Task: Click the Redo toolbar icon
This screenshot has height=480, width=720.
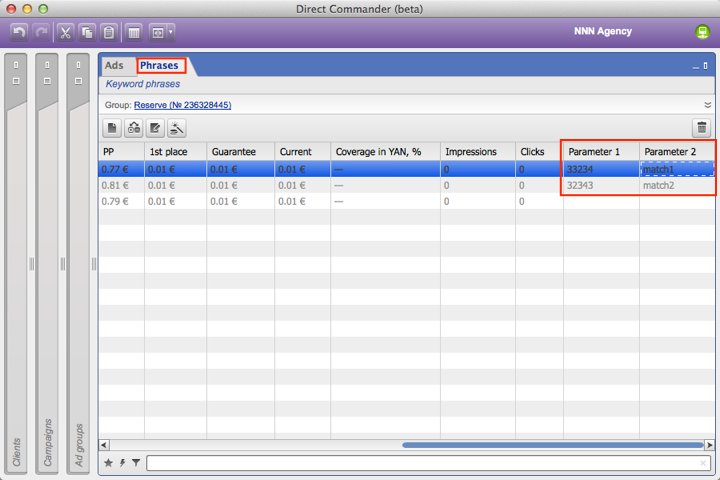Action: 42,33
